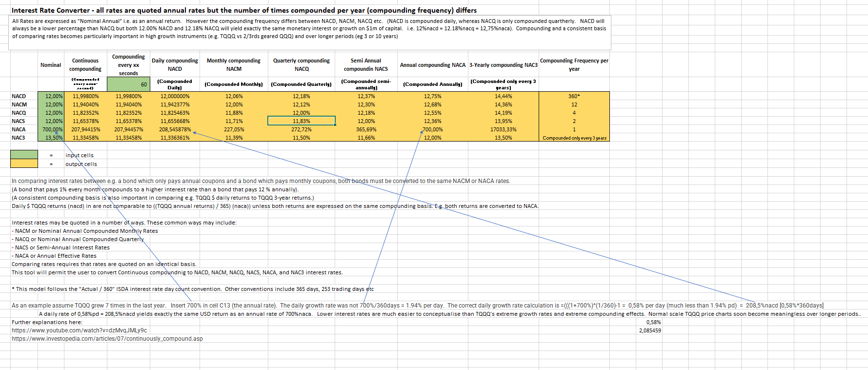The image size is (868, 370).
Task: Click the 'Monthly compounding NACM' header
Action: [234, 65]
